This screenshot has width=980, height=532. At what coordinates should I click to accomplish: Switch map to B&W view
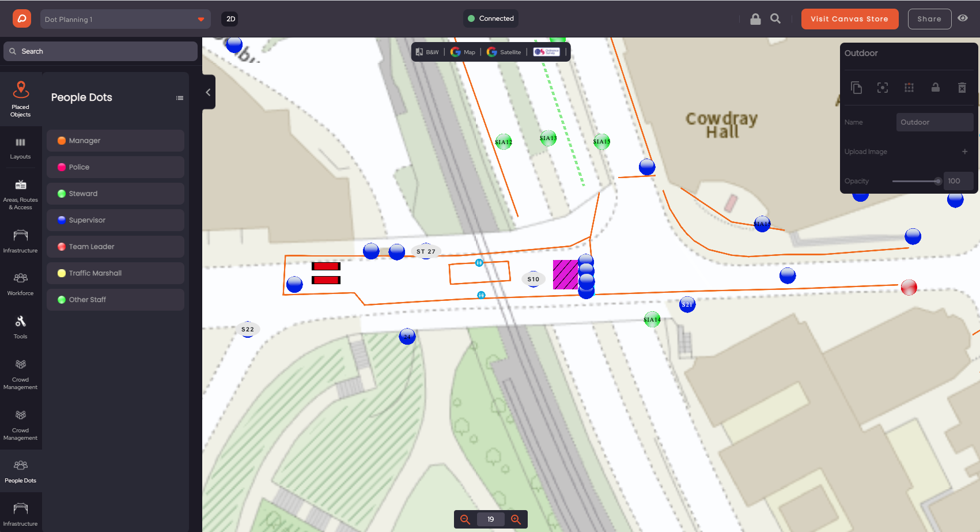click(427, 52)
